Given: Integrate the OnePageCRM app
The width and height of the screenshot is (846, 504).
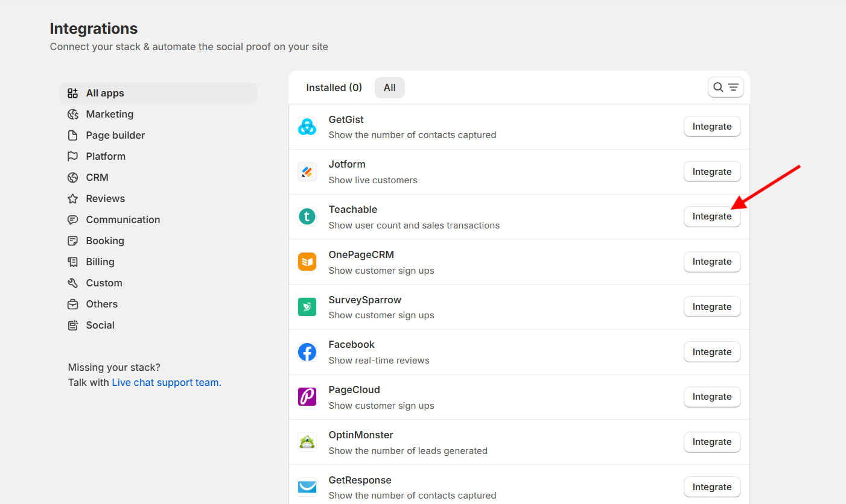Looking at the screenshot, I should point(712,262).
